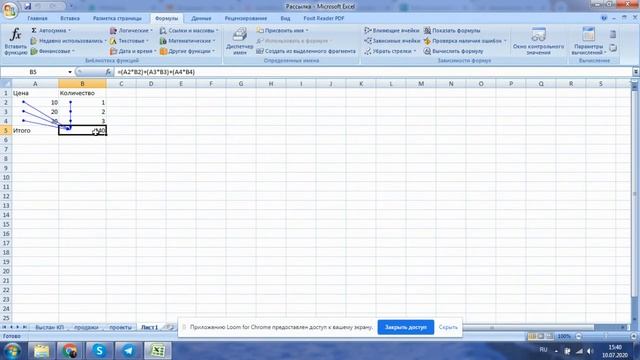The image size is (640, 360).
Task: Click the Calculate Sheet icon
Action: [613, 48]
